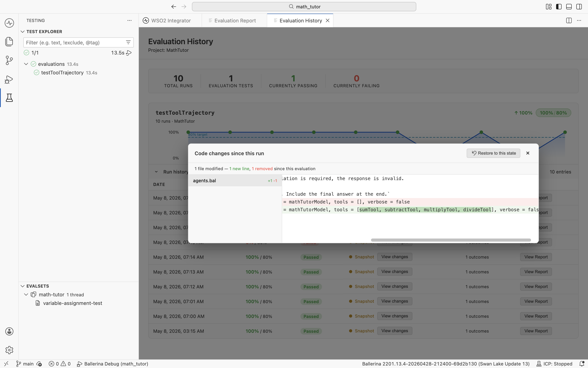Open the Manage settings gear icon
Viewport: 588px width, 368px height.
[9, 350]
